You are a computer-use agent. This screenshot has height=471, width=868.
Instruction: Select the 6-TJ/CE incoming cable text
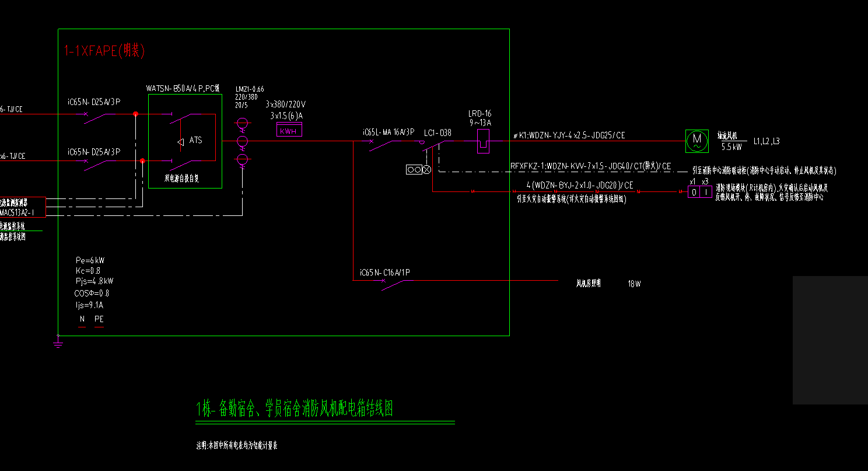pyautogui.click(x=11, y=109)
